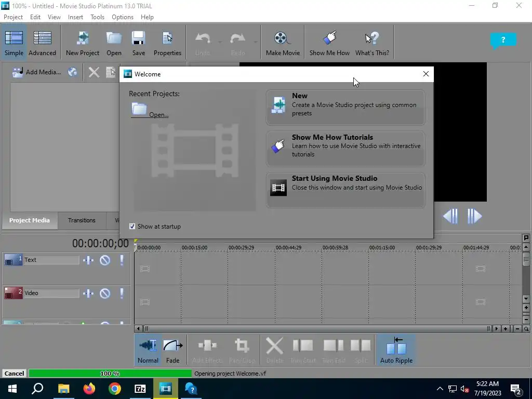Screen dimensions: 532x399
Task: Click the green 100% progress bar
Action: pyautogui.click(x=110, y=373)
